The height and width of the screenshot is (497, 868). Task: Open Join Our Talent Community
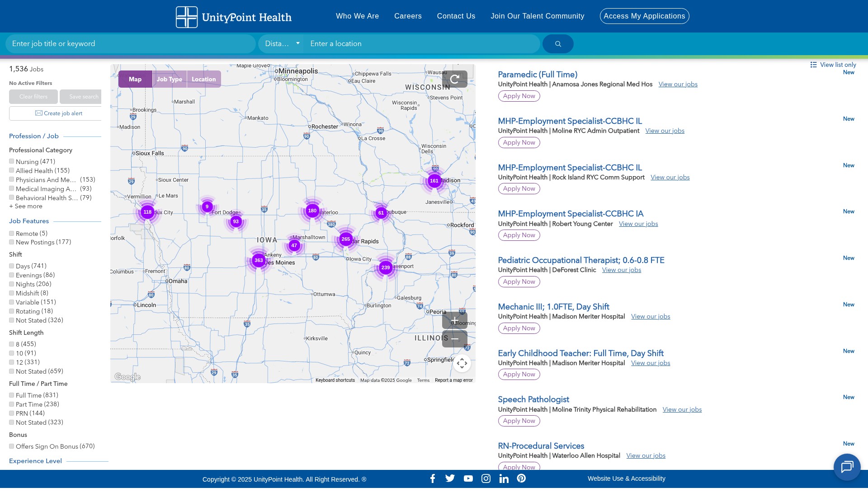click(x=538, y=16)
